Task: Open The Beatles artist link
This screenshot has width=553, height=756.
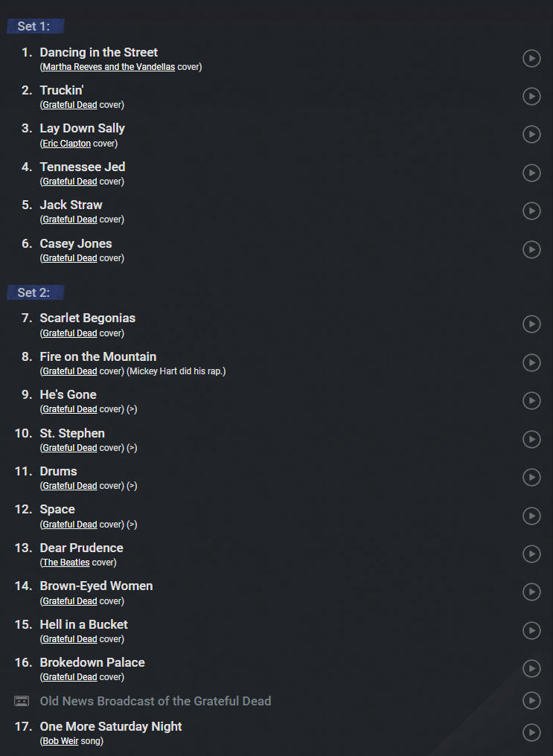Action: 66,563
